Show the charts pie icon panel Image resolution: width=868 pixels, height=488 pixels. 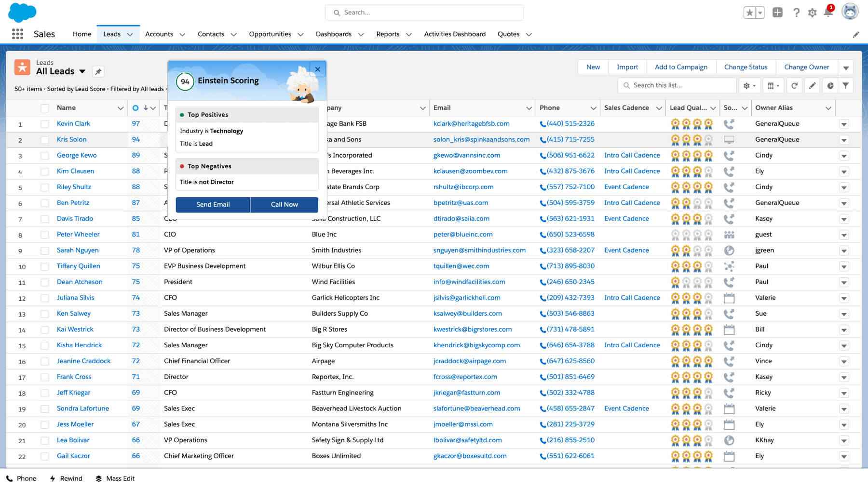(830, 85)
